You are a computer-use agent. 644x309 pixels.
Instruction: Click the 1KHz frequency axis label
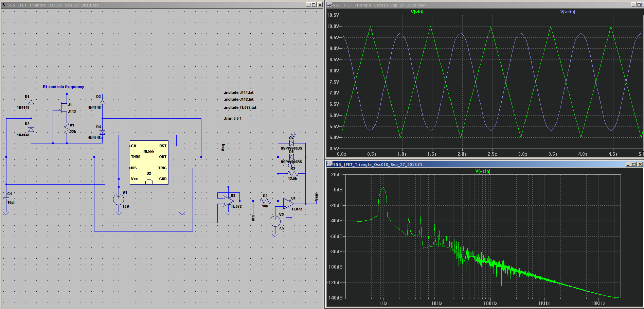(544, 303)
